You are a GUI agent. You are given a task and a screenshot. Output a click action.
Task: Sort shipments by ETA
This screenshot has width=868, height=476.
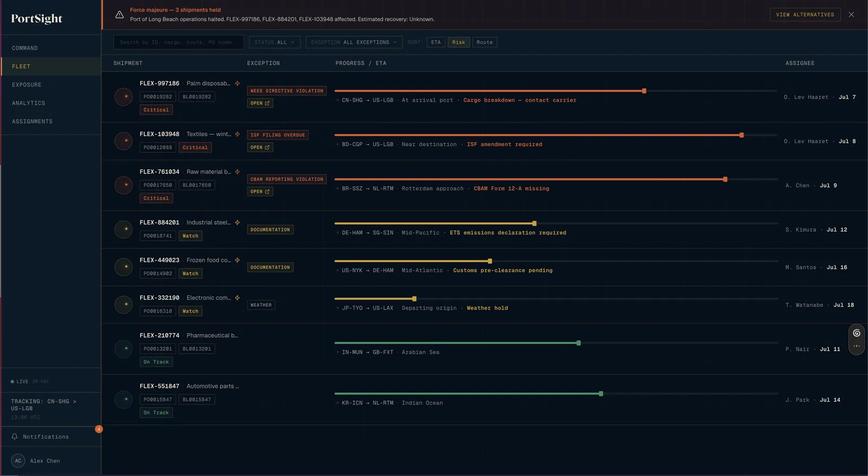[436, 42]
